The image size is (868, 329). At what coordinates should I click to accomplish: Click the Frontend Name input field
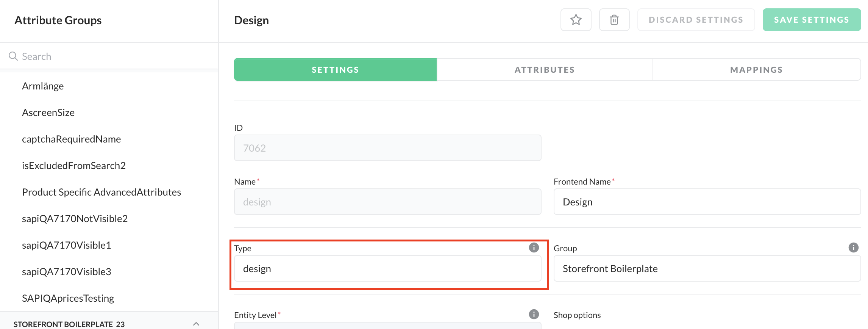(x=707, y=202)
